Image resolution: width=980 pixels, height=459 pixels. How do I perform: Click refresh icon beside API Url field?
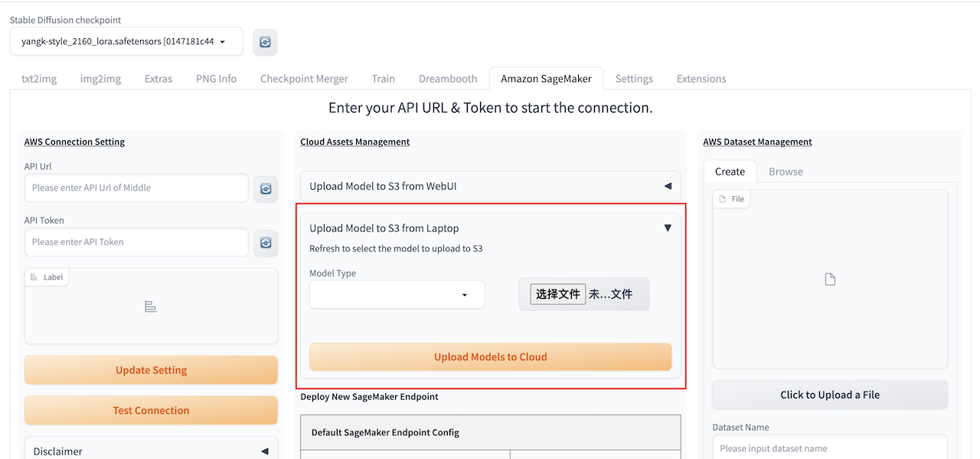(x=266, y=188)
